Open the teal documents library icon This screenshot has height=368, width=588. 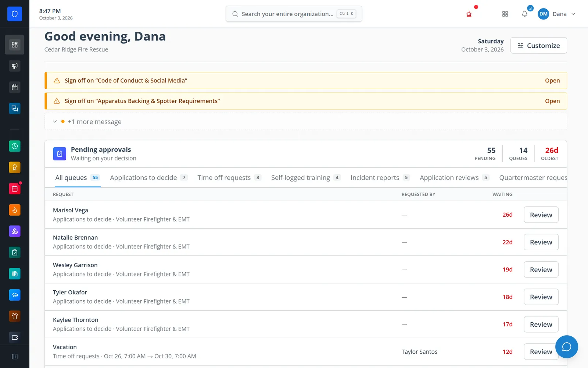click(15, 274)
